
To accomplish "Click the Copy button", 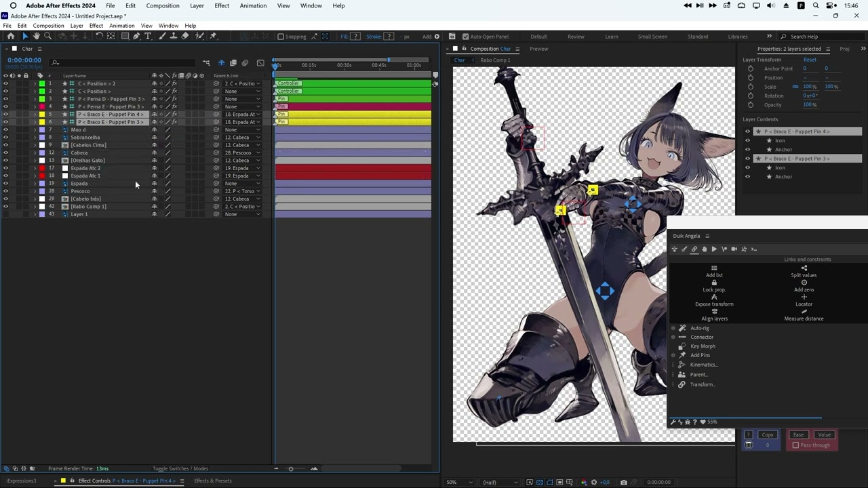I will tap(768, 434).
